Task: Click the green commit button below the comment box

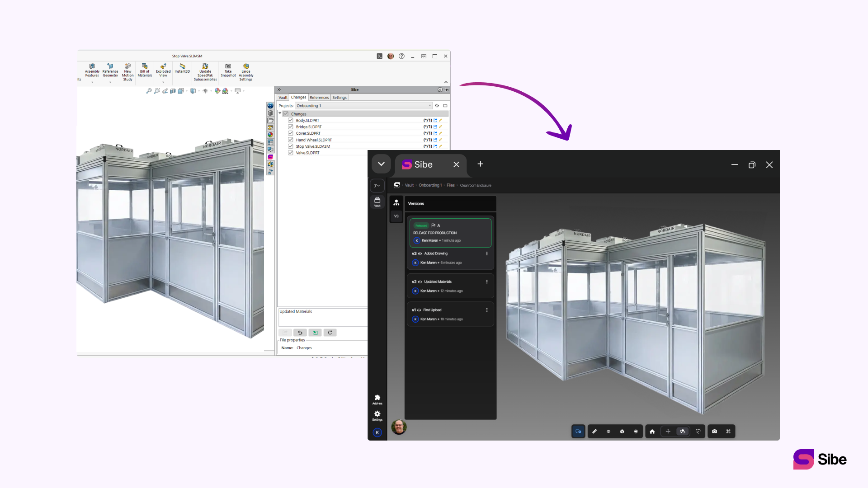Action: [315, 333]
